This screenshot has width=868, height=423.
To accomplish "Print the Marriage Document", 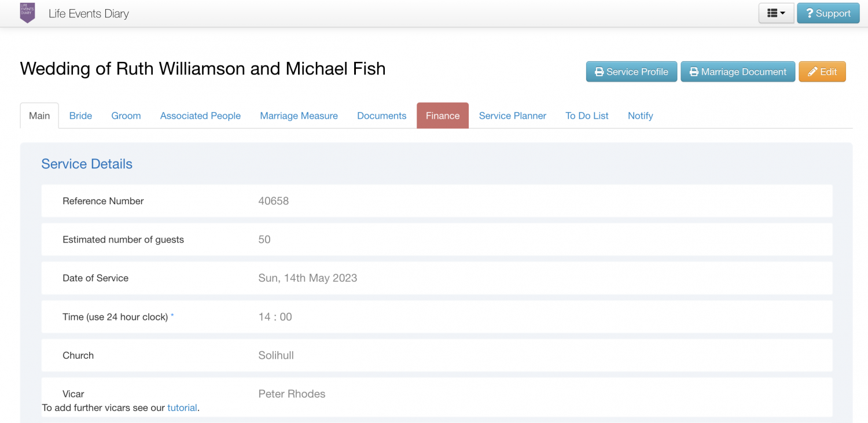I will (x=737, y=72).
